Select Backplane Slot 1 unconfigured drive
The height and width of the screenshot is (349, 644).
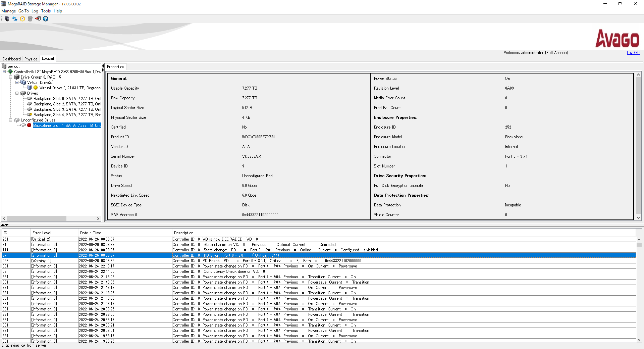[x=67, y=126]
